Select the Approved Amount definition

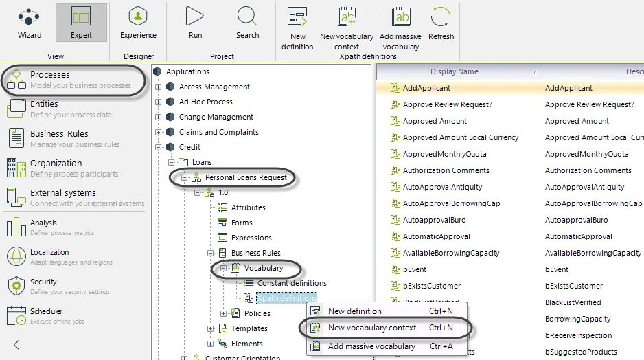[x=435, y=121]
